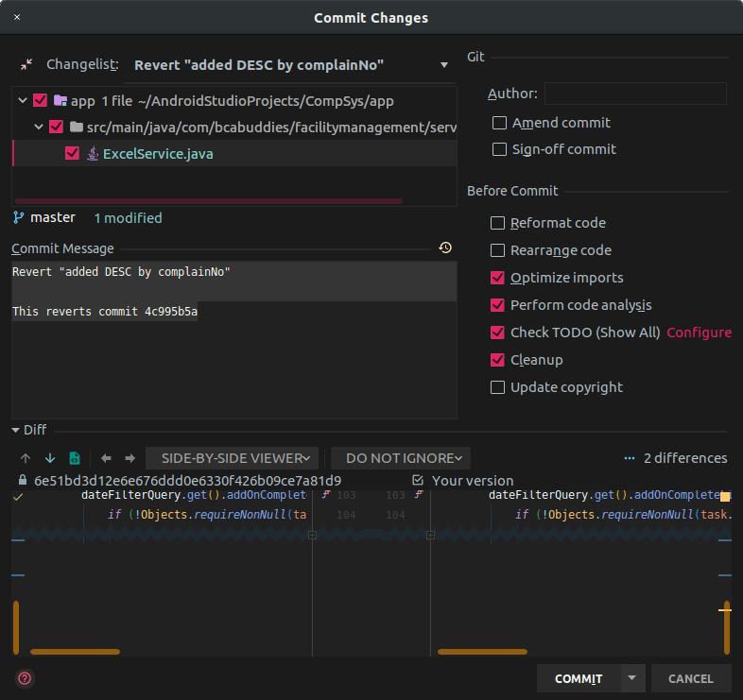Select ExcelService.java in the file tree
743x700 pixels.
(158, 154)
